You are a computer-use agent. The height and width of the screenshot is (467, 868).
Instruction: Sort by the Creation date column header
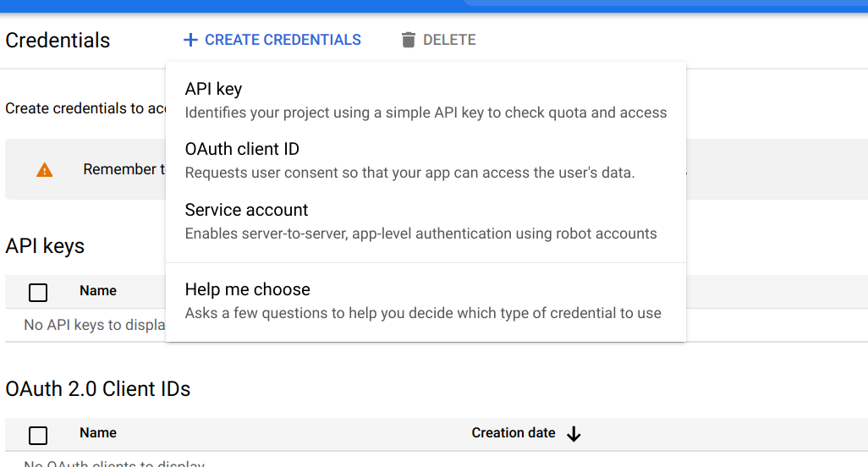click(x=514, y=433)
